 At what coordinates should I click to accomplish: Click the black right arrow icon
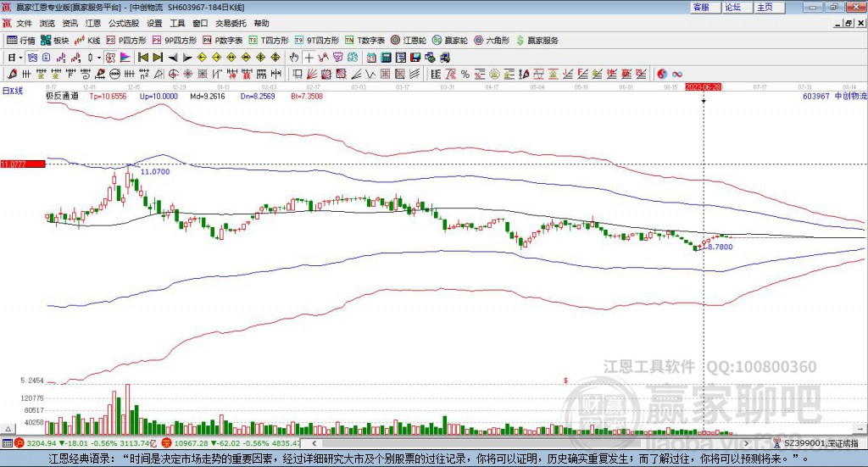point(187,58)
